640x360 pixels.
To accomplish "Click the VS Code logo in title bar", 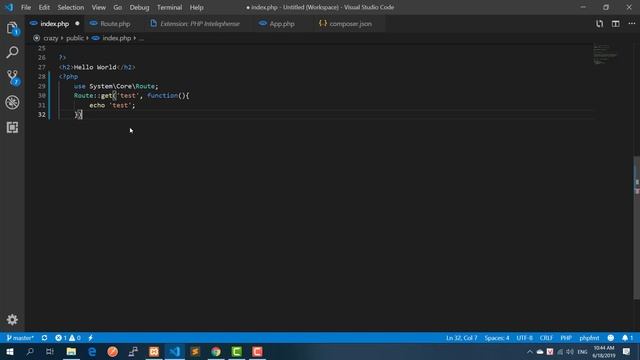I will [9, 7].
